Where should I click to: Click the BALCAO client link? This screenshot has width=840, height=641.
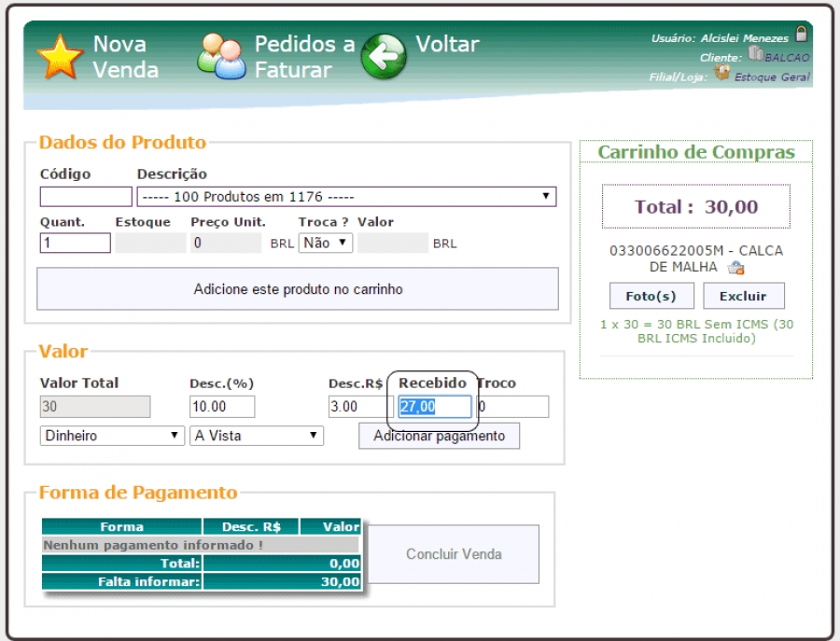[x=787, y=57]
